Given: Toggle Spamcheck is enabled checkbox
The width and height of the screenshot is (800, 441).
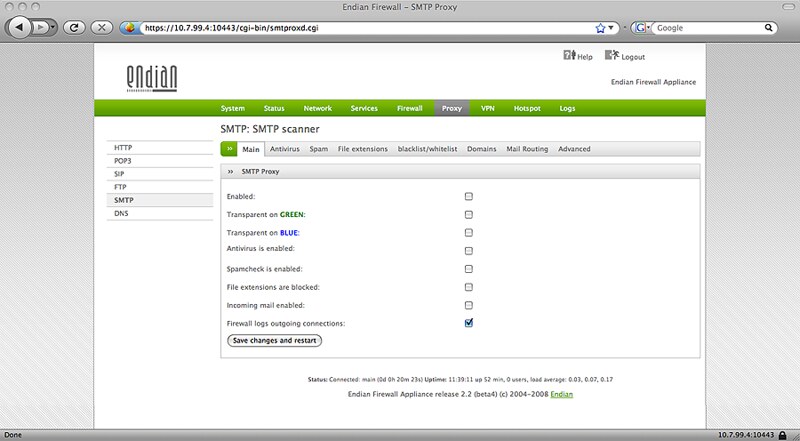Looking at the screenshot, I should coord(468,269).
